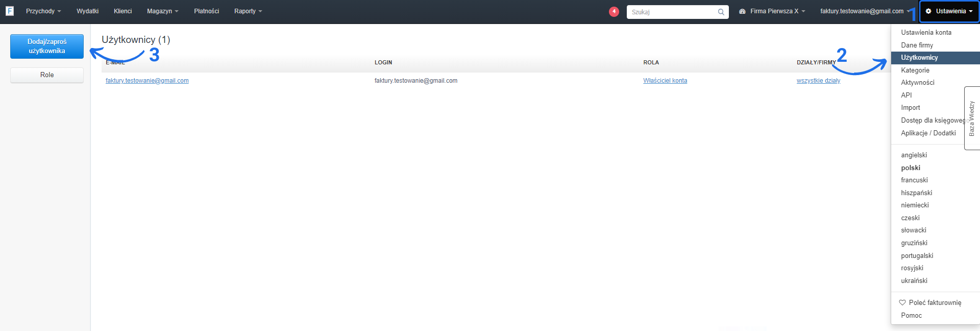The width and height of the screenshot is (980, 331).
Task: Select Kategorie in settings menu
Action: (x=915, y=70)
